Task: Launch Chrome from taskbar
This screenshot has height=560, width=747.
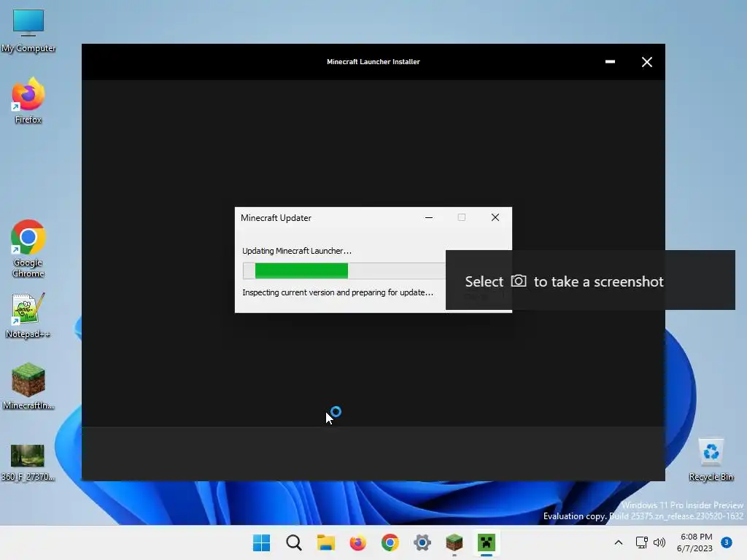Action: pyautogui.click(x=390, y=542)
